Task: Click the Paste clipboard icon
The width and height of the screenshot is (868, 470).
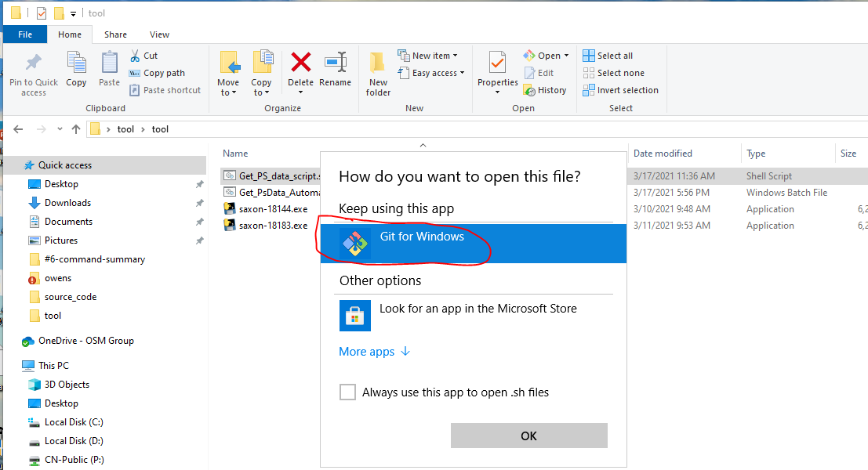Action: 109,62
